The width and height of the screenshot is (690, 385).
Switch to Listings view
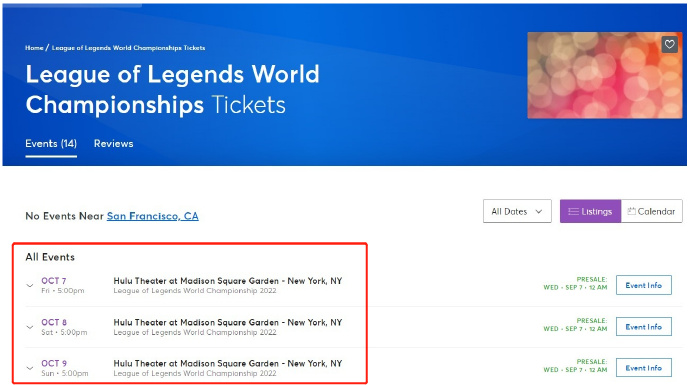(590, 211)
